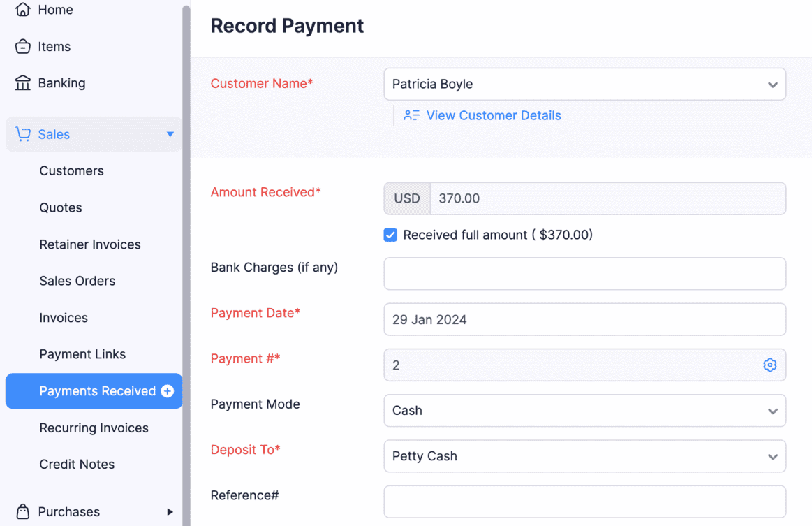Open the Deposit To dropdown

(772, 456)
